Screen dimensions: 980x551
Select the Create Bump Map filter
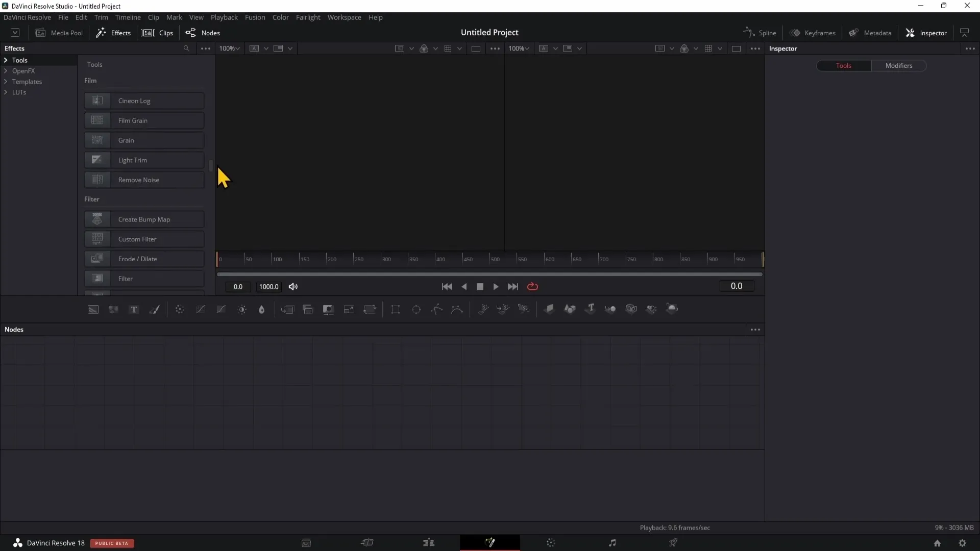pyautogui.click(x=144, y=219)
